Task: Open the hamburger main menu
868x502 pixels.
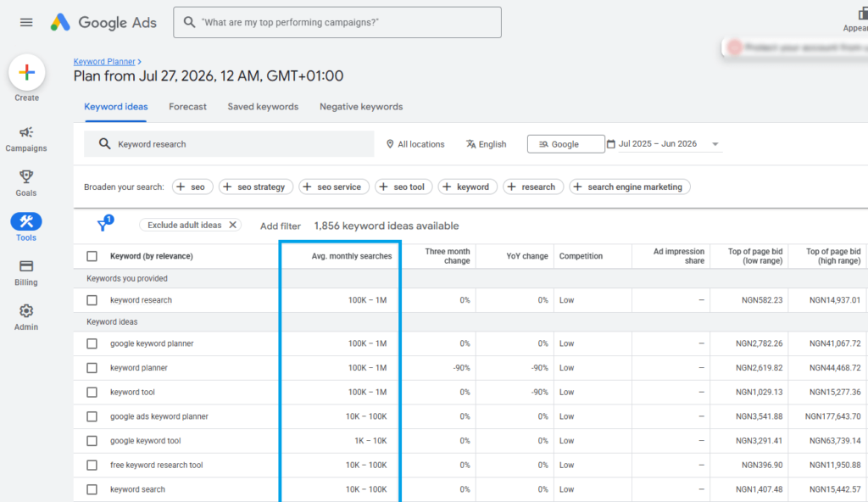Action: pyautogui.click(x=26, y=22)
